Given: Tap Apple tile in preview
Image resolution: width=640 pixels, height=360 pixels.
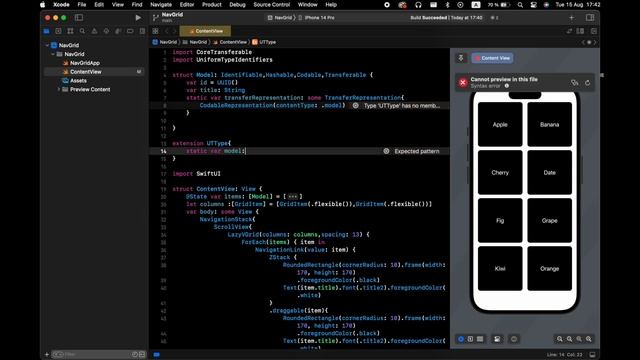Looking at the screenshot, I should click(500, 124).
